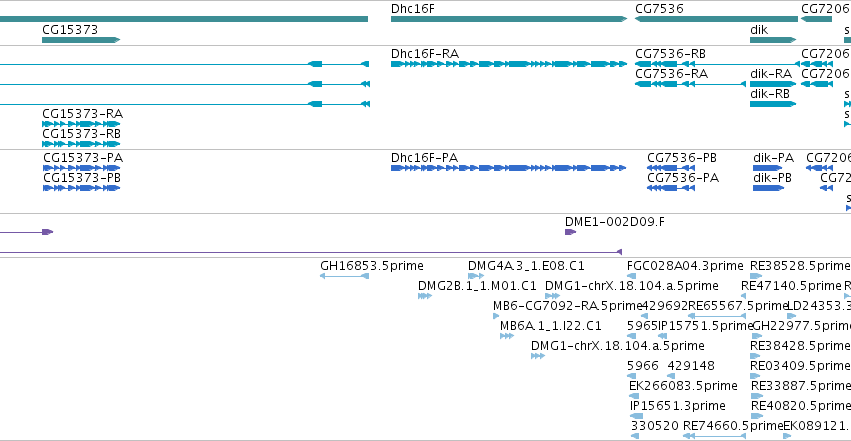851x441 pixels.
Task: Click the Dhc16F gene bar
Action: pos(509,19)
